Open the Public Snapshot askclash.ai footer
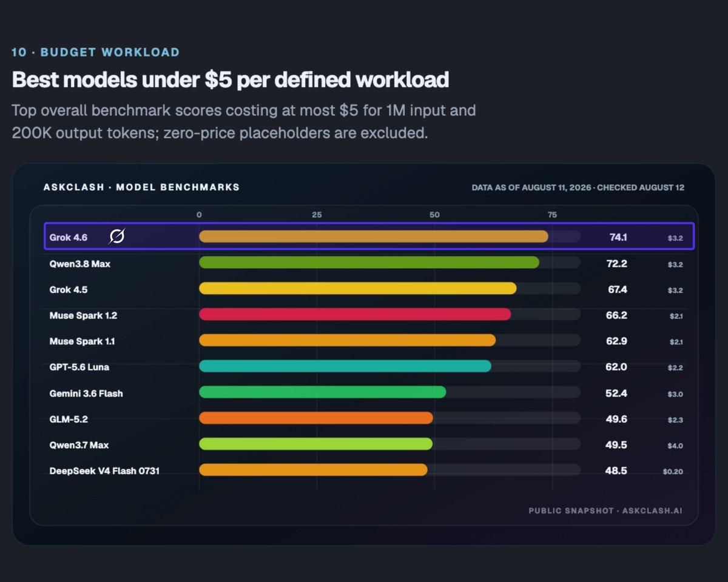Screen dimensions: 728x582 click(605, 510)
